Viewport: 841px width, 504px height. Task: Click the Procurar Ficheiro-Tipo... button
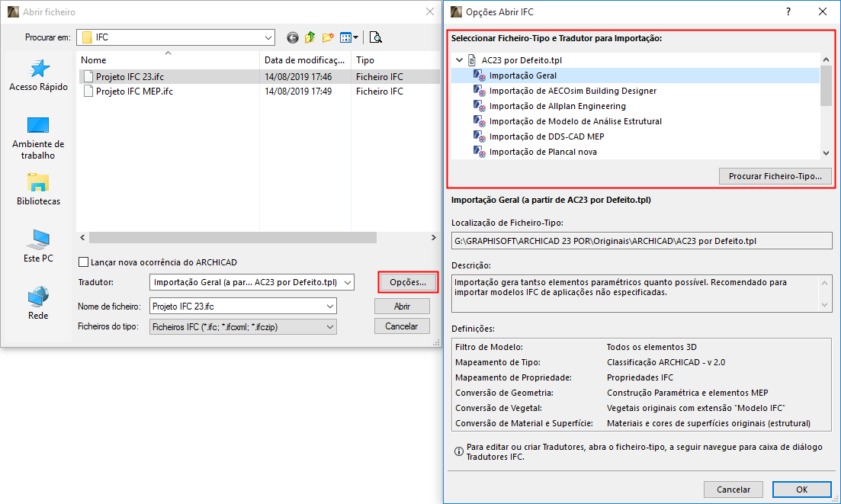775,176
